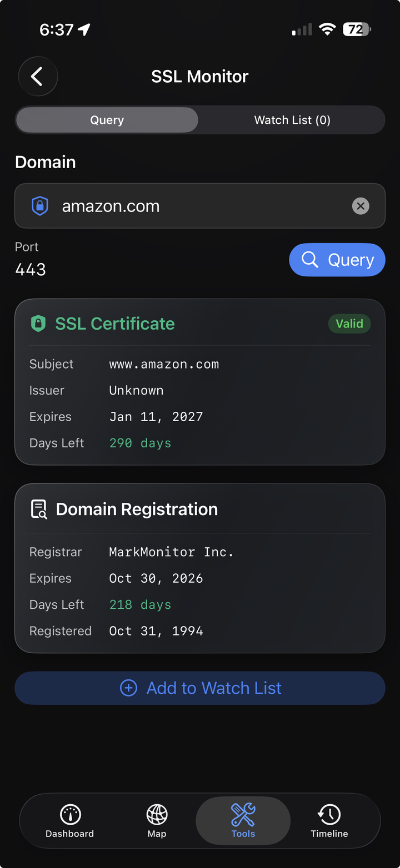This screenshot has height=868, width=400.
Task: Tap the shield lock icon in the domain field
Action: (40, 206)
